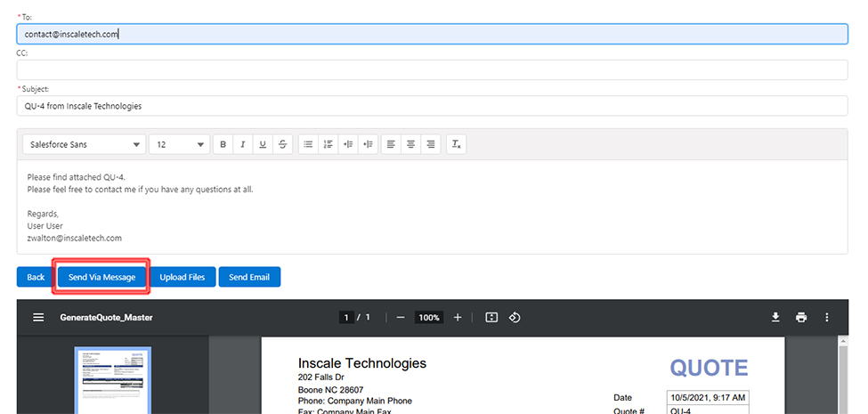Click the PDF viewer vertical scrollbar

click(844, 377)
